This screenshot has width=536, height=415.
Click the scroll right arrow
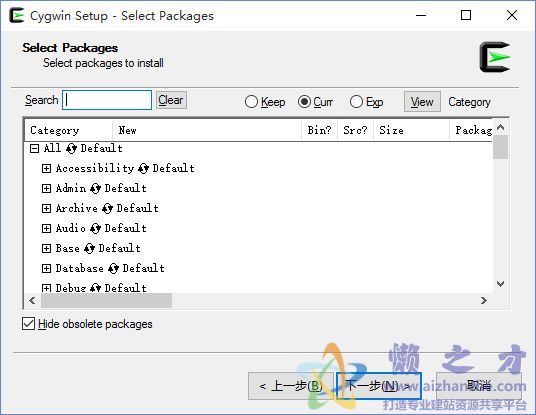coord(484,300)
